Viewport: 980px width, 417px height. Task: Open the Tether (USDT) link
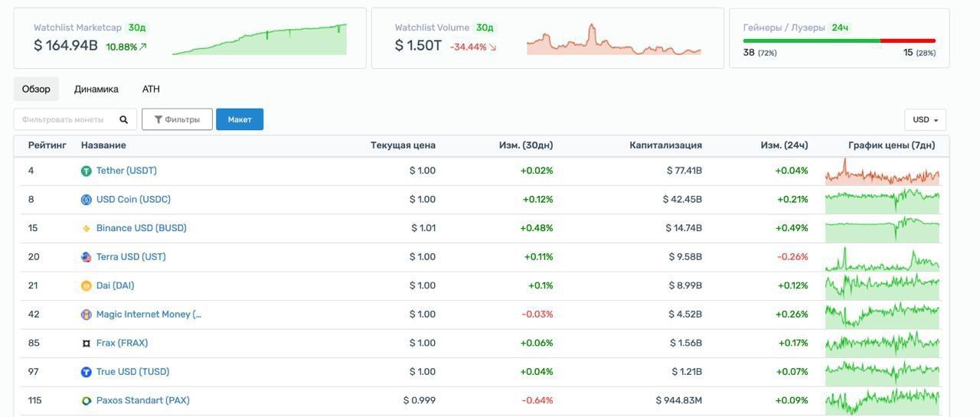tap(126, 171)
